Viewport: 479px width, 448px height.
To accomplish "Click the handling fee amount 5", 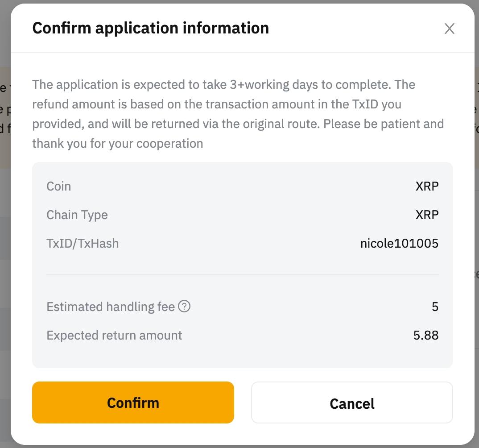I will point(435,307).
